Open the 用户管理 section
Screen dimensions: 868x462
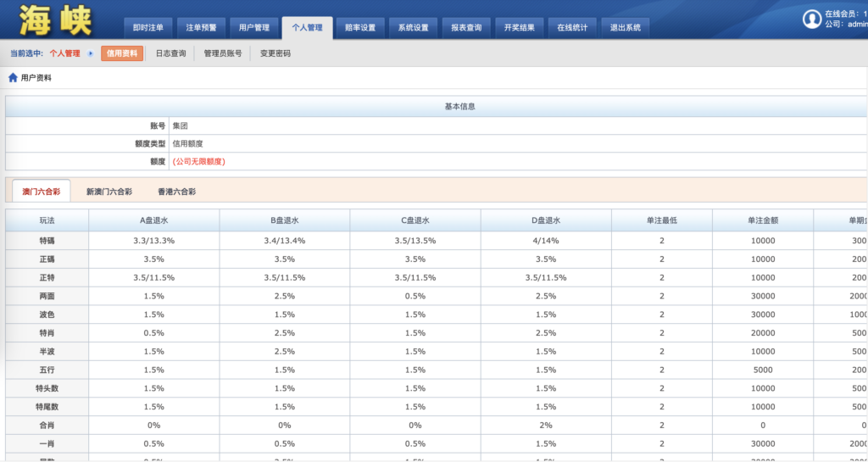click(254, 27)
